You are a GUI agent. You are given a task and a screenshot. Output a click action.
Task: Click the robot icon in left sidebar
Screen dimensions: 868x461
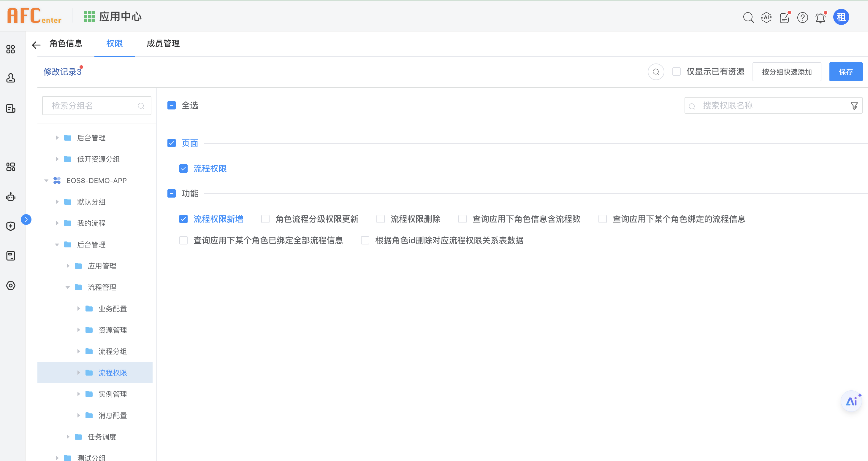(x=11, y=197)
